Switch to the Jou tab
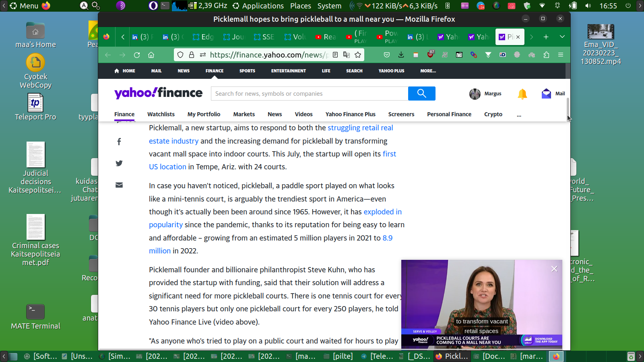 point(234,37)
